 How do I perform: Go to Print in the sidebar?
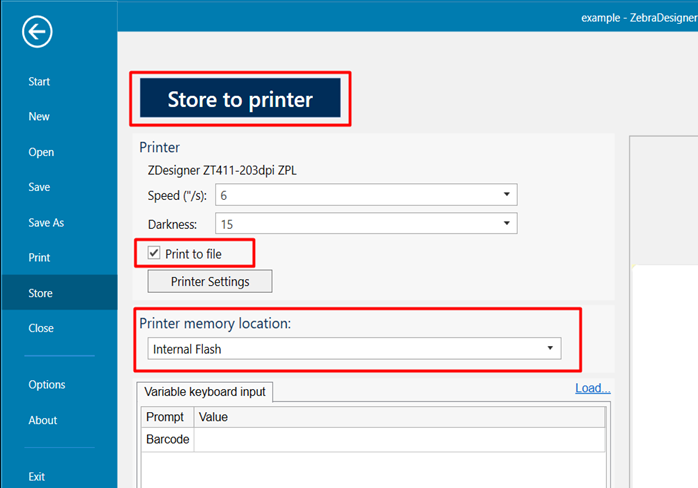39,258
